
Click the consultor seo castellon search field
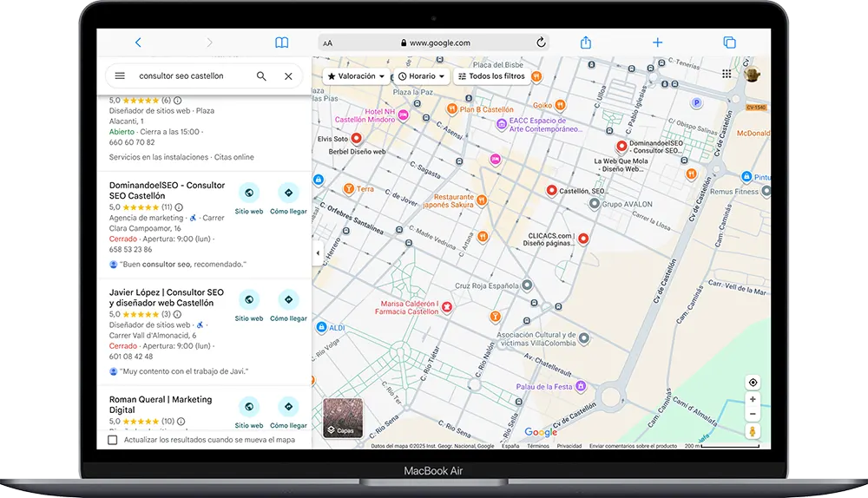tap(191, 76)
